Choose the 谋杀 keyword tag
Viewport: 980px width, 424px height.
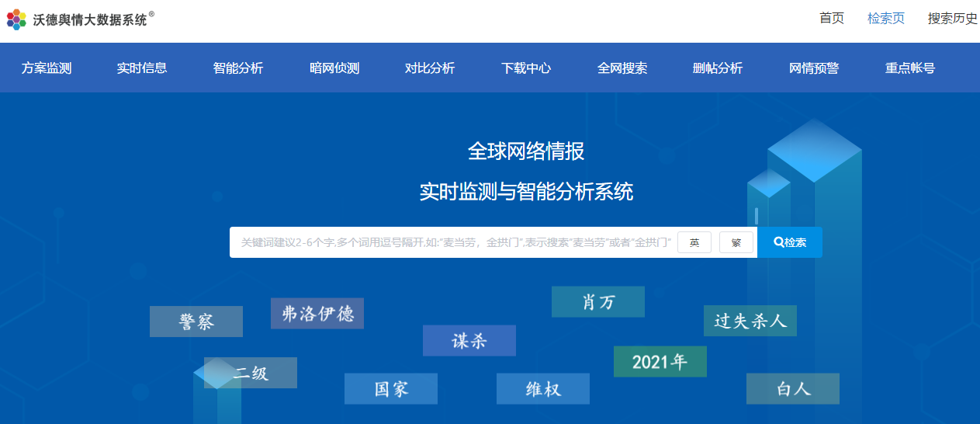pos(469,341)
